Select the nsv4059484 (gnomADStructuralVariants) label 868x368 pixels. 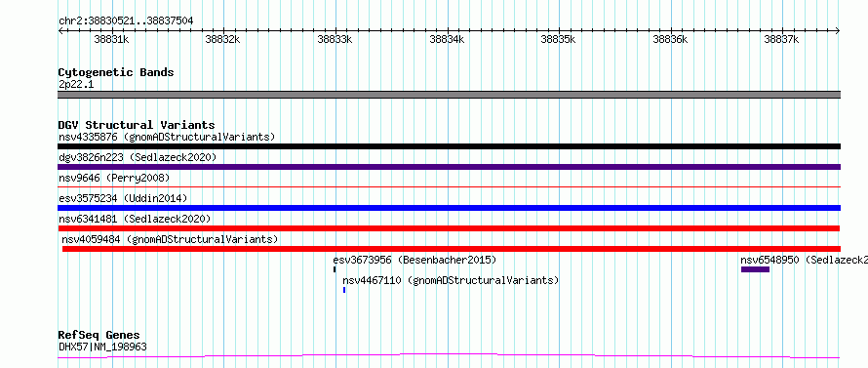point(170,239)
